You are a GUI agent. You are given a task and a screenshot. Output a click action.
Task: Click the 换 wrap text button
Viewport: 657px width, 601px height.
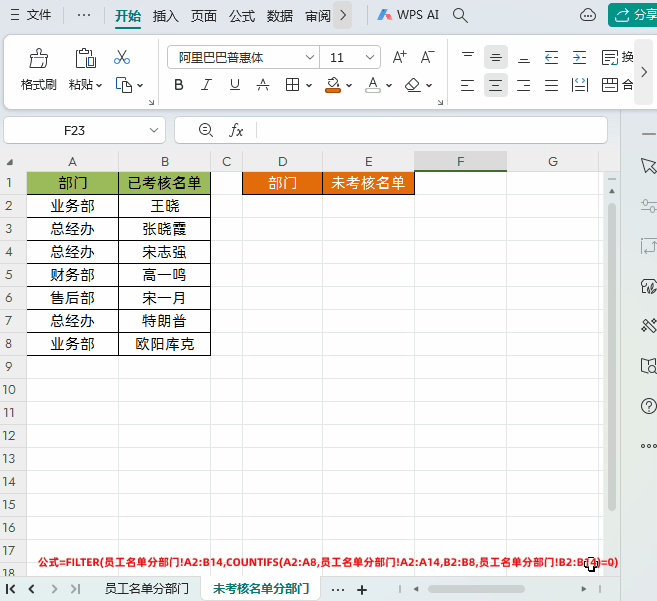pos(617,57)
